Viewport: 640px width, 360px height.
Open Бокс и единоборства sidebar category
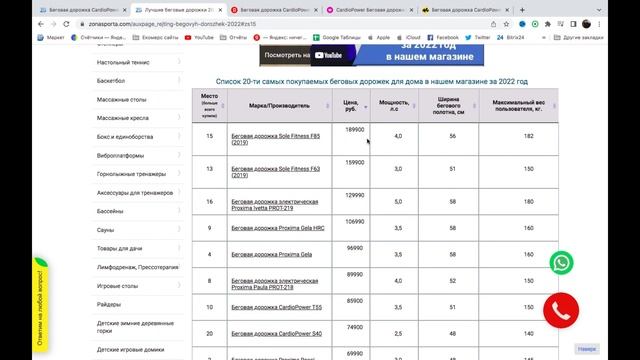click(125, 137)
